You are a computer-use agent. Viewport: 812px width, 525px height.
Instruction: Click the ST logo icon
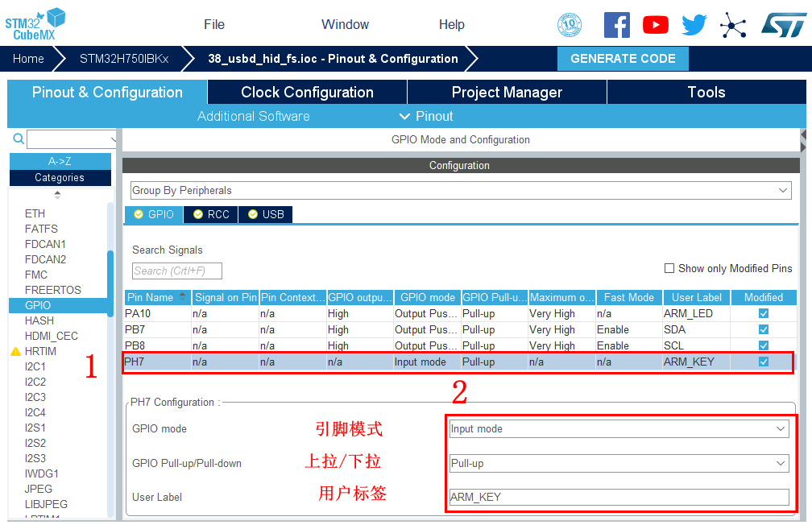(x=782, y=24)
